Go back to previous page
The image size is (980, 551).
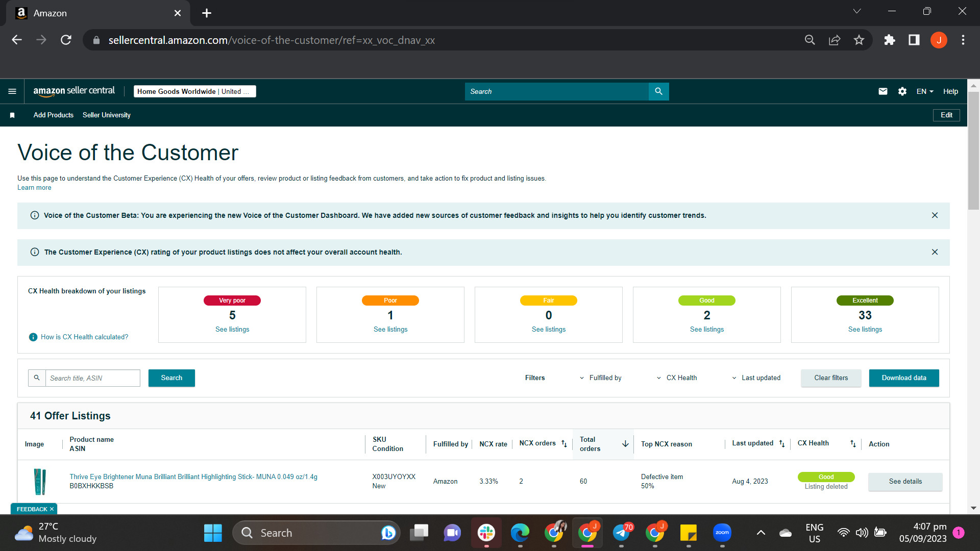[x=17, y=40]
